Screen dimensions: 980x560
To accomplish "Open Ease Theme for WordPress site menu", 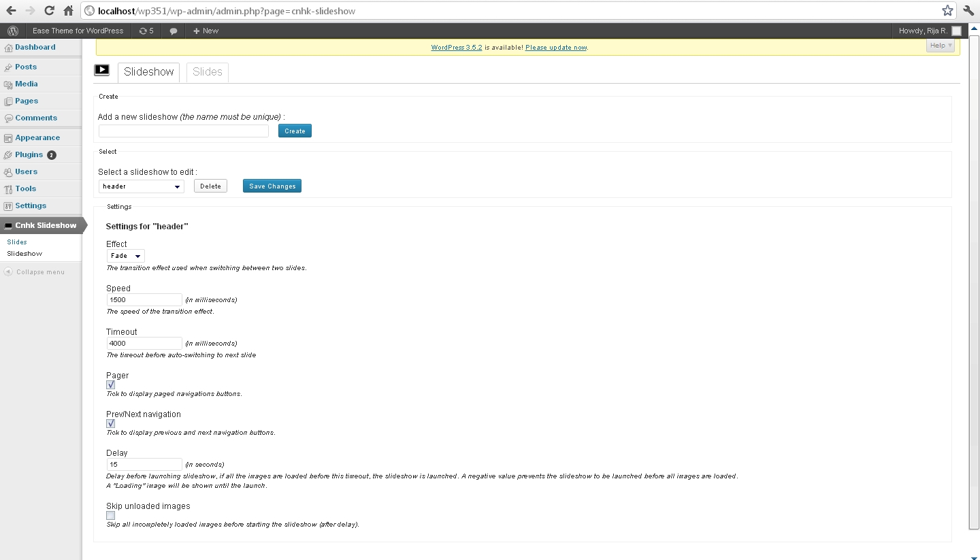I will click(x=78, y=31).
